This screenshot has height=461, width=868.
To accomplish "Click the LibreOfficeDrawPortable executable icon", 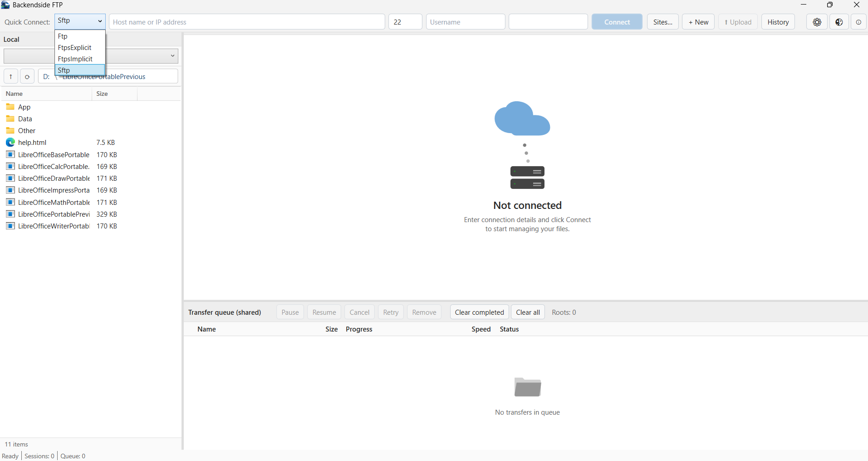I will pos(10,178).
